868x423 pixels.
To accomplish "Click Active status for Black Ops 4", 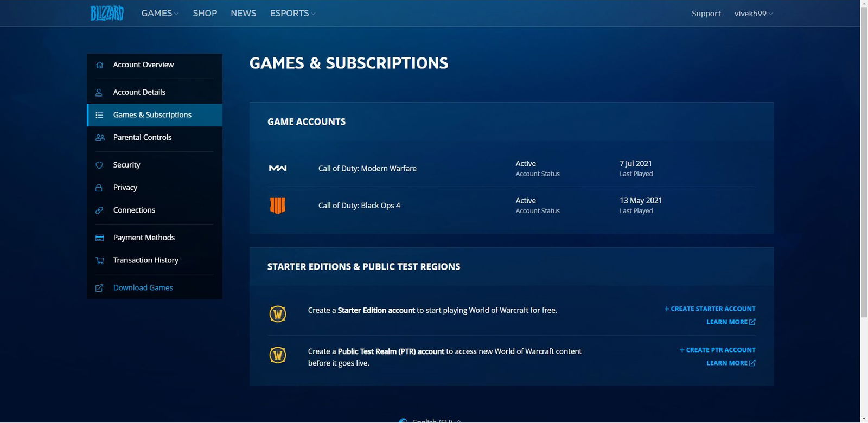I will tap(526, 201).
